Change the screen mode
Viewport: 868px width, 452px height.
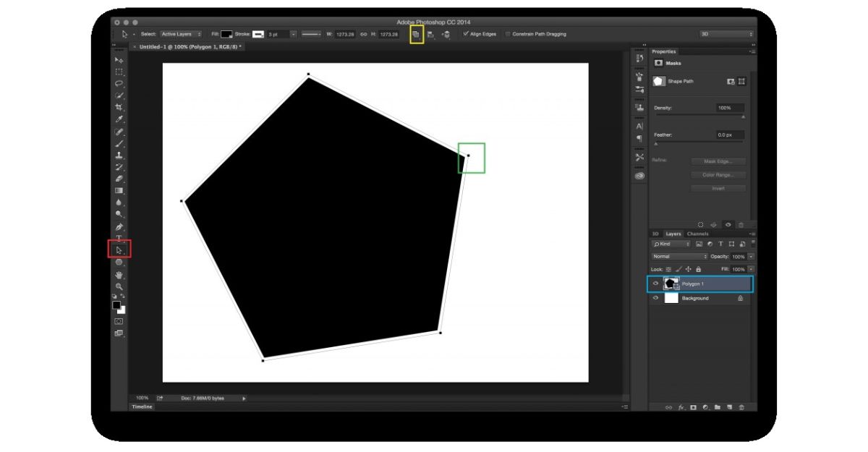(x=119, y=333)
